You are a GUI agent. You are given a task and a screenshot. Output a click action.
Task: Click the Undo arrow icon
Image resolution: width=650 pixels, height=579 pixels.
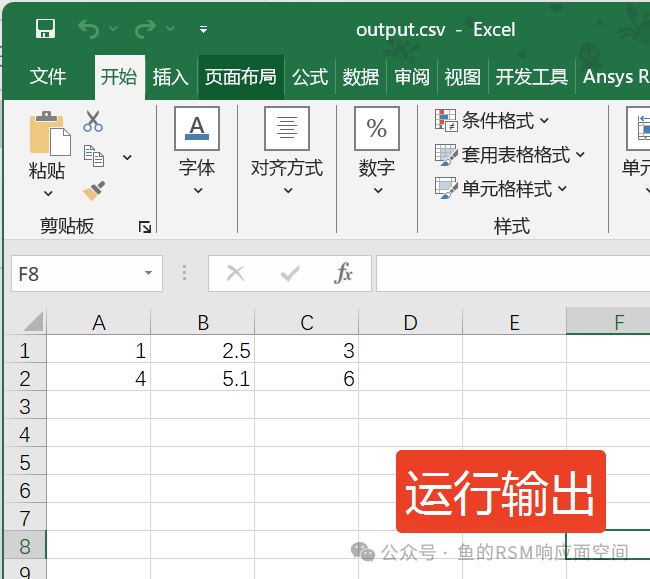pyautogui.click(x=89, y=29)
